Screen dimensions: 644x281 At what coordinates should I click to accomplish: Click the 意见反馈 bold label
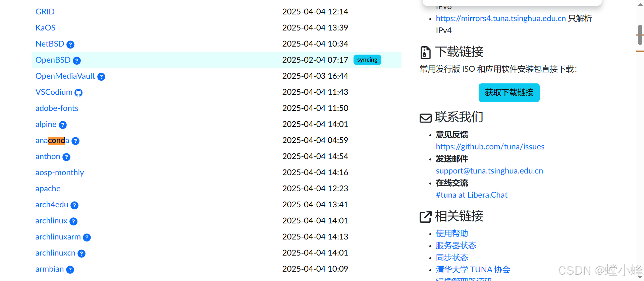pos(452,135)
